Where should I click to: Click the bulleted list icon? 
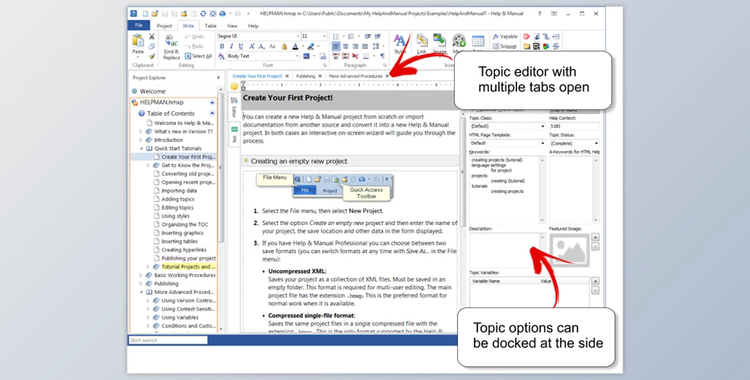[336, 36]
